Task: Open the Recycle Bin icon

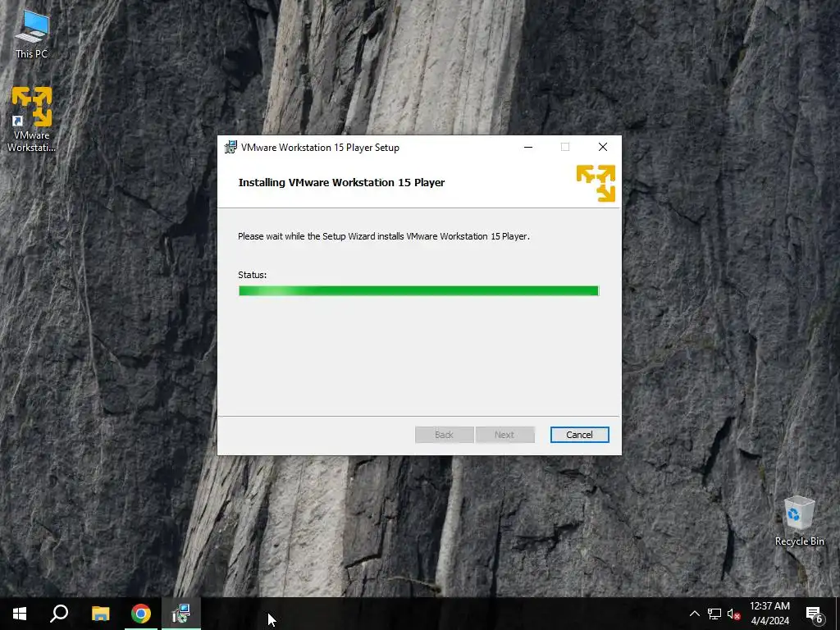Action: tap(799, 521)
